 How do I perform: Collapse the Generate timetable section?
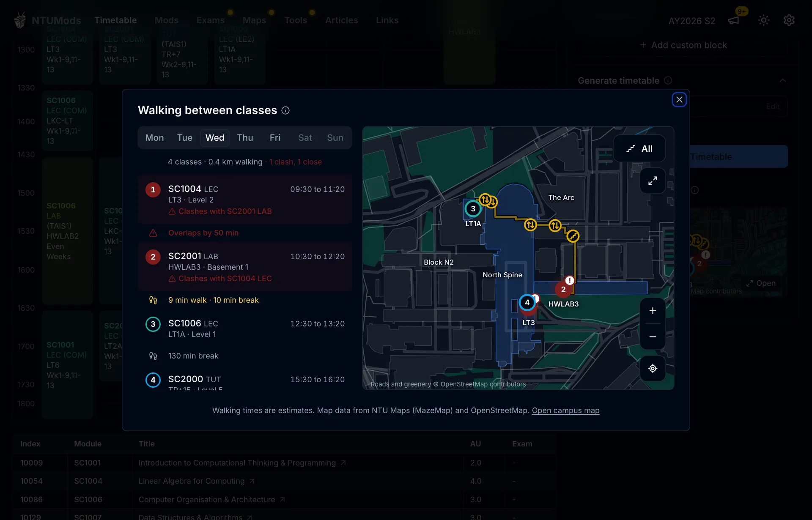pos(783,81)
